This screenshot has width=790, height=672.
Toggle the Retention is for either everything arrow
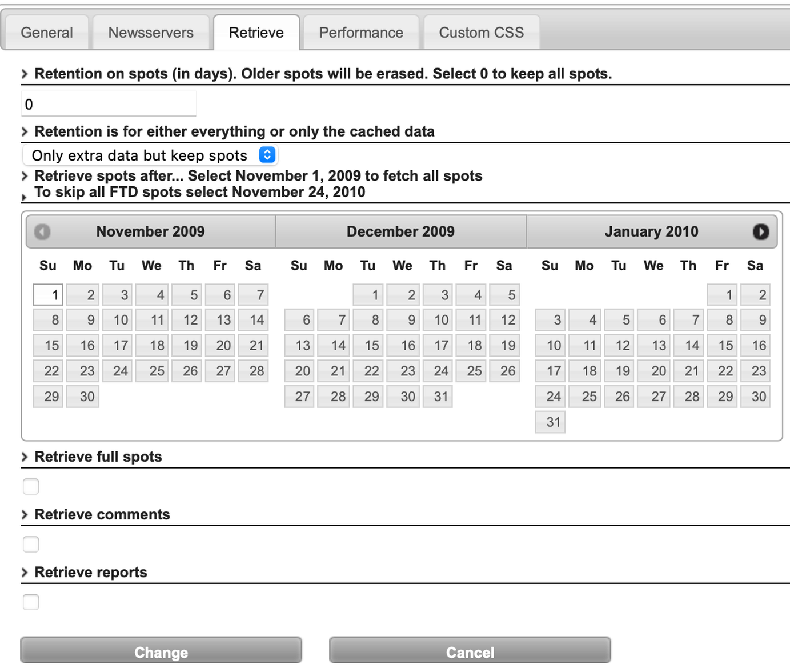pos(25,131)
